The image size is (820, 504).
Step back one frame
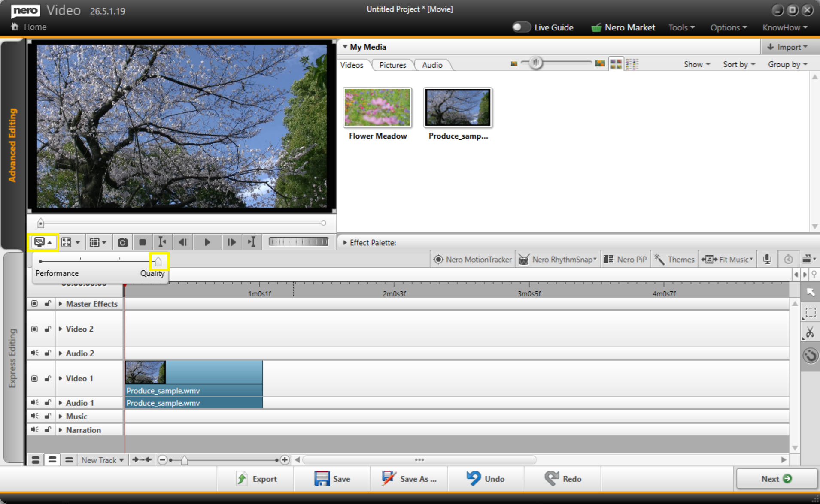[182, 242]
